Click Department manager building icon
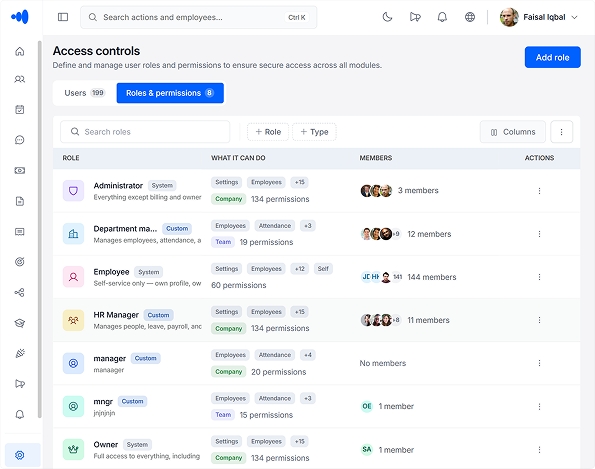 pyautogui.click(x=73, y=234)
